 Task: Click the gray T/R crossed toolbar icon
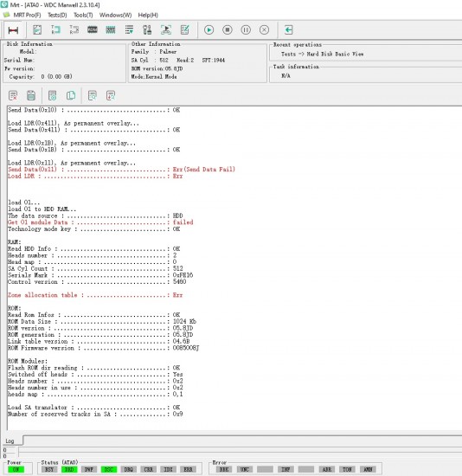point(74,29)
